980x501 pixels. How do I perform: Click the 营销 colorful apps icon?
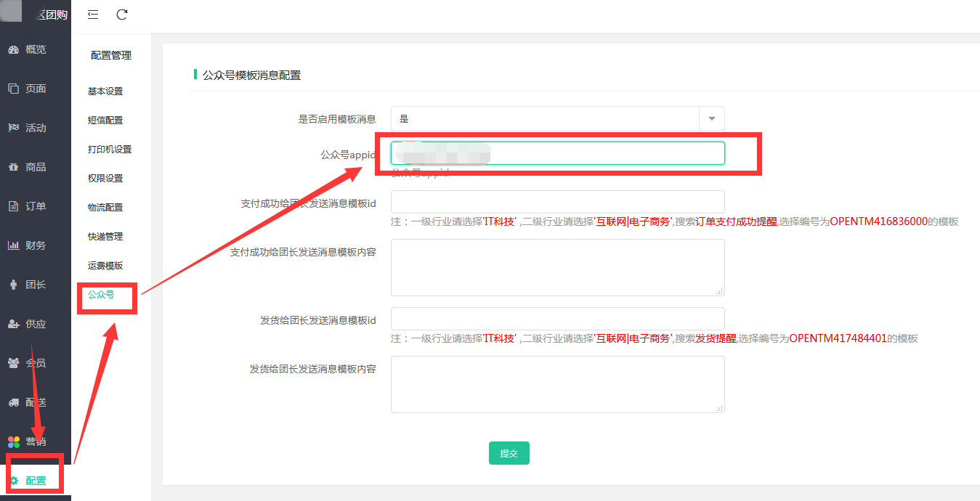(x=13, y=441)
